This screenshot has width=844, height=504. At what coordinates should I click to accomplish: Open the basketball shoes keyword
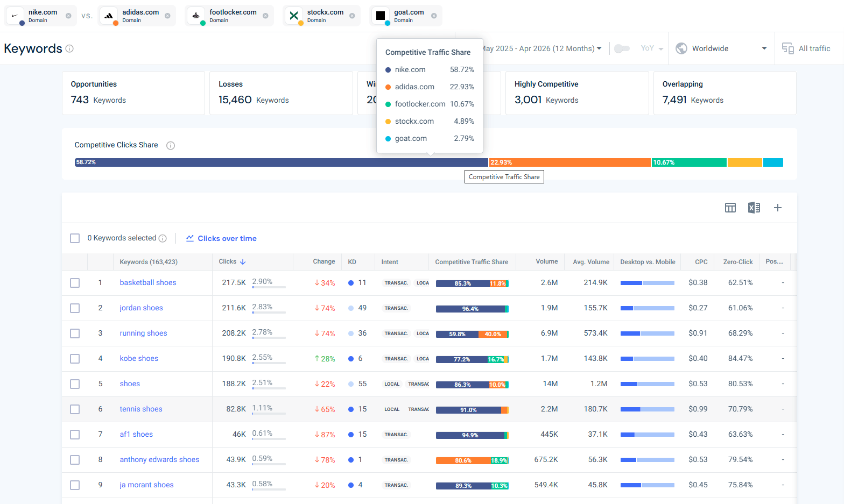pos(148,282)
